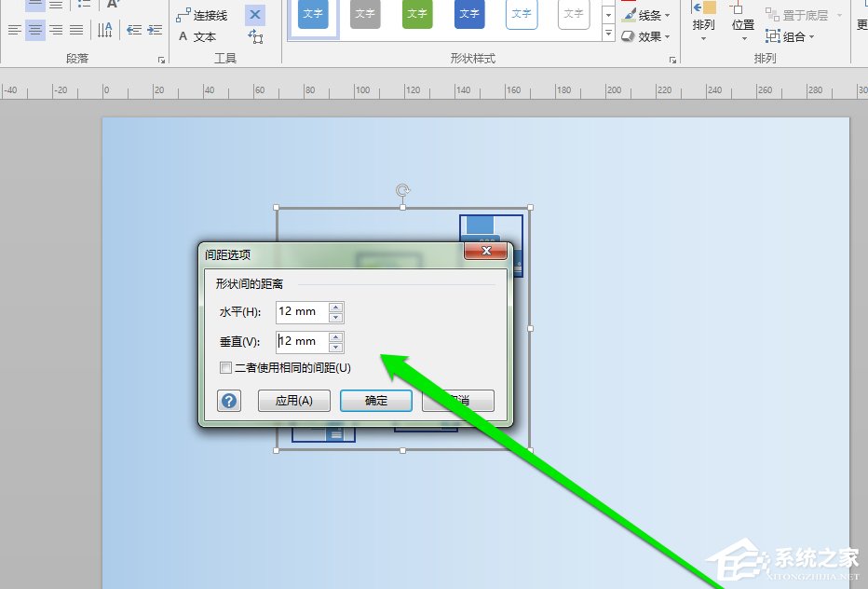
Task: Increase 水平(H) value using its stepper
Action: point(335,308)
